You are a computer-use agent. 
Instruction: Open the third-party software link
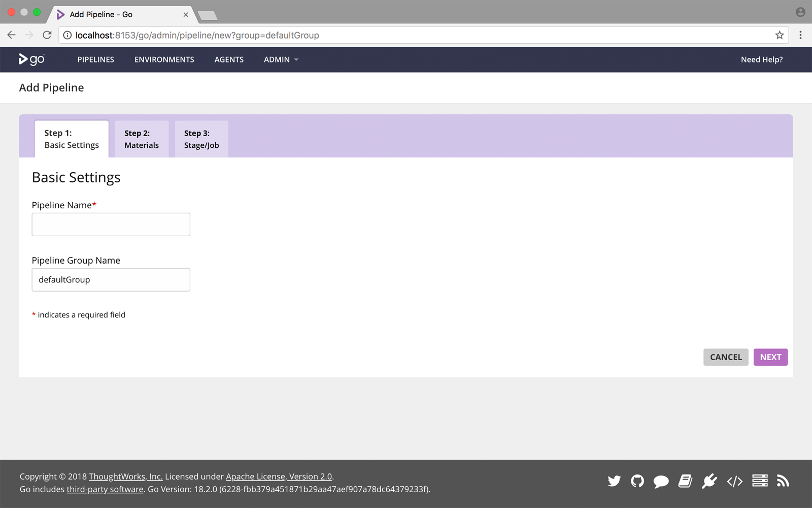pyautogui.click(x=105, y=489)
